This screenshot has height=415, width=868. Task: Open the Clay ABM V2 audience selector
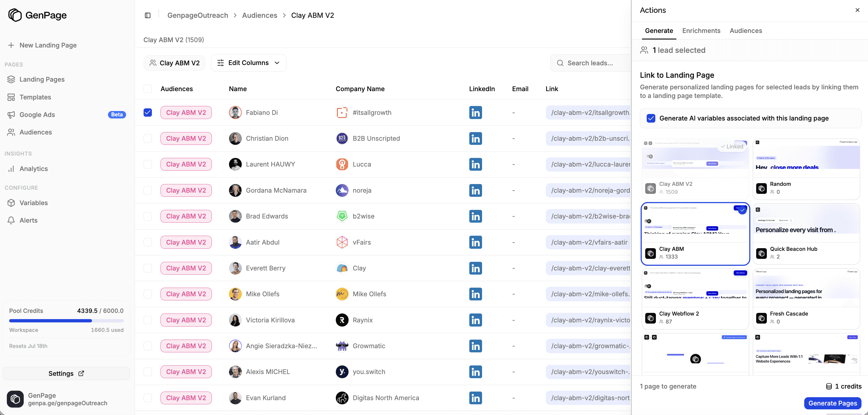coord(174,63)
